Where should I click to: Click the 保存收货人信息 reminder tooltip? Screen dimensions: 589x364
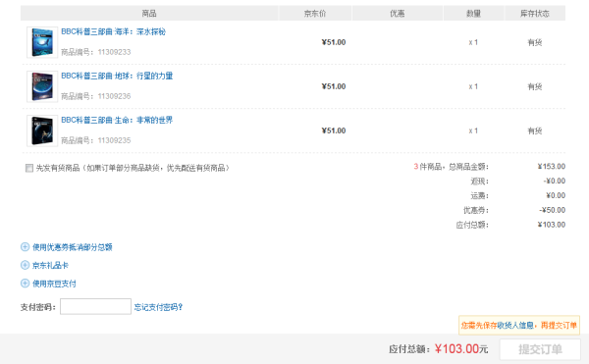pos(518,326)
